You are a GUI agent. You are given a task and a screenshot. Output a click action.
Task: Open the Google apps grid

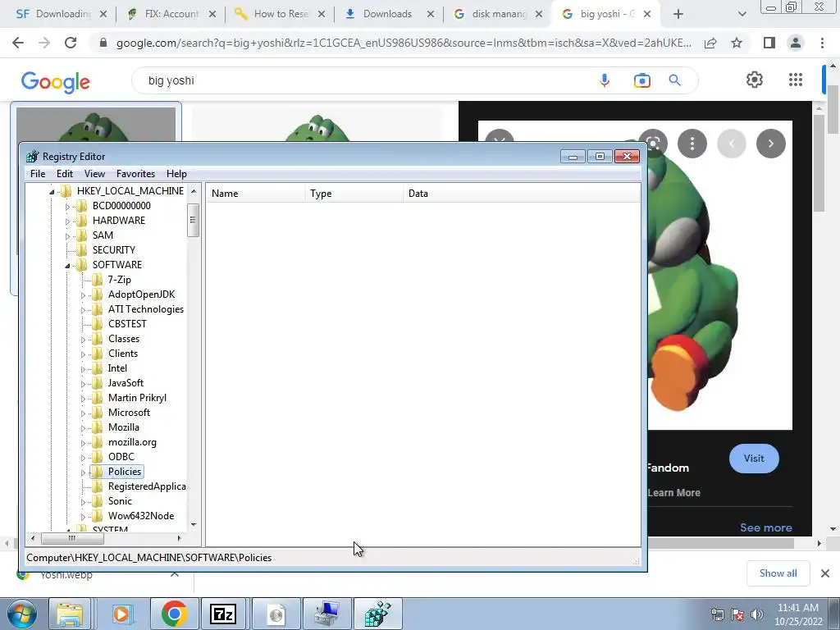pyautogui.click(x=796, y=80)
